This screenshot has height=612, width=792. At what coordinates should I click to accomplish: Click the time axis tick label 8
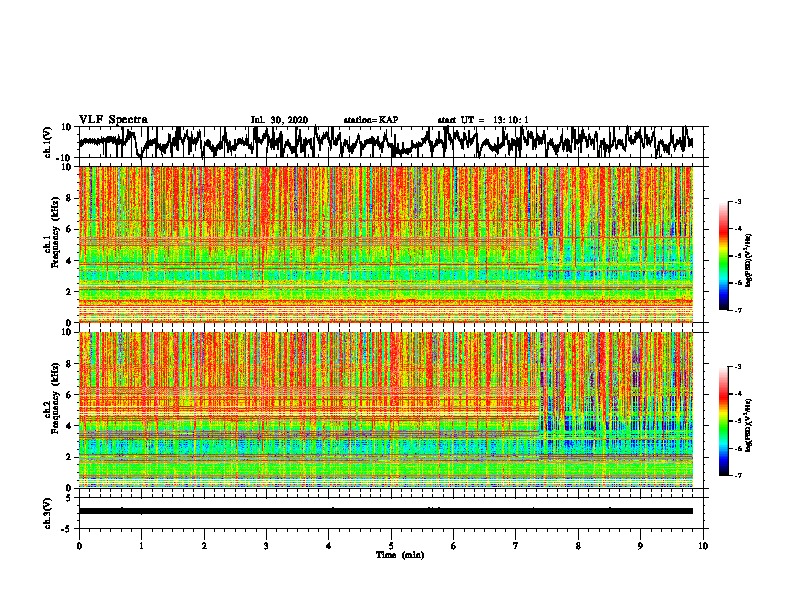coord(578,546)
